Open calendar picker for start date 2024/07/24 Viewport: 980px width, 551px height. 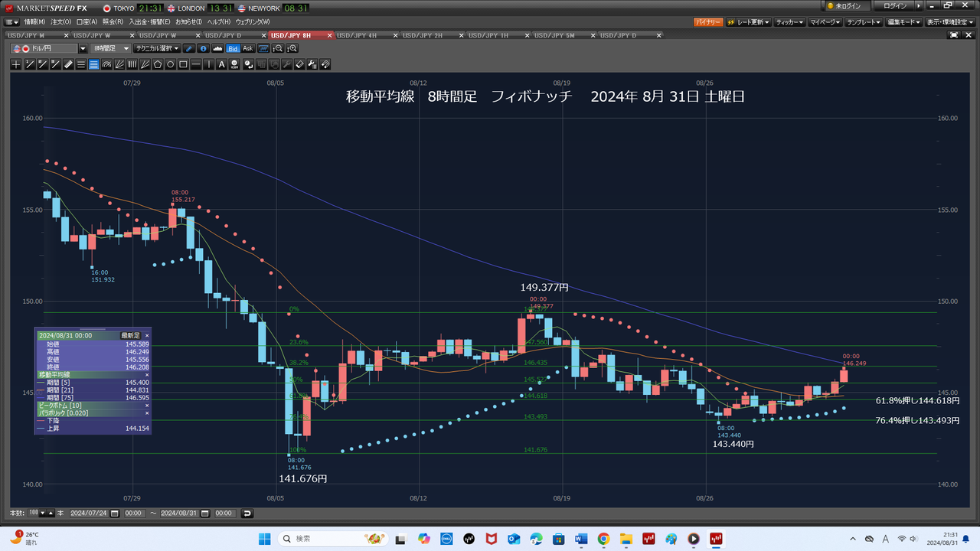point(115,513)
